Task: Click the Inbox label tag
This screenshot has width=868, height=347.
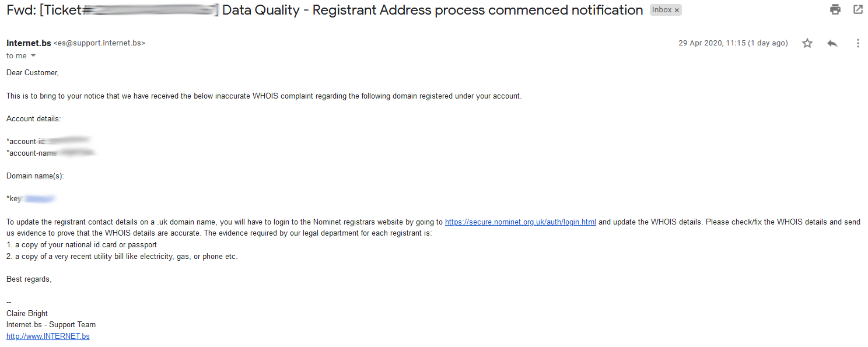Action: pyautogui.click(x=661, y=10)
